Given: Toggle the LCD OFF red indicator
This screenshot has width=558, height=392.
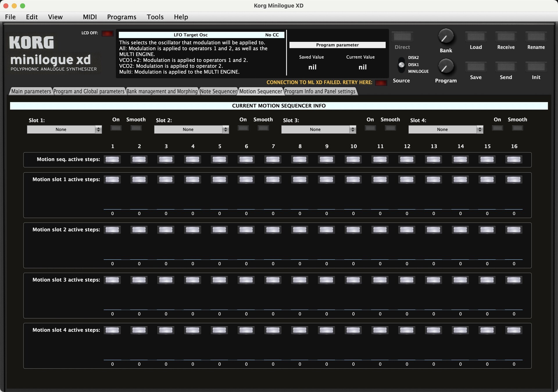Looking at the screenshot, I should tap(107, 33).
